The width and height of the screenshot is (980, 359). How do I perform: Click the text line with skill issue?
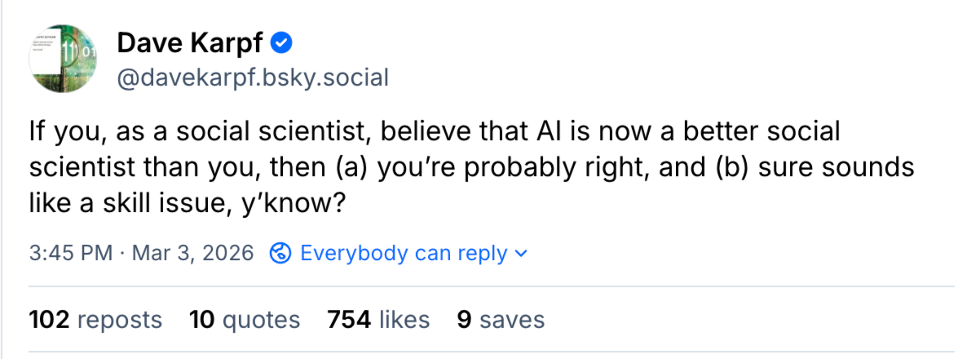pyautogui.click(x=187, y=203)
